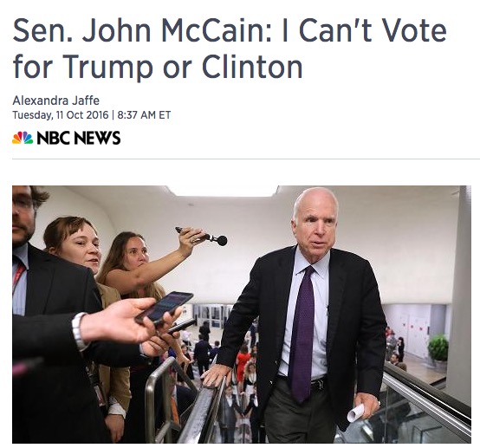Click the NBC peacock logo icon

point(23,138)
